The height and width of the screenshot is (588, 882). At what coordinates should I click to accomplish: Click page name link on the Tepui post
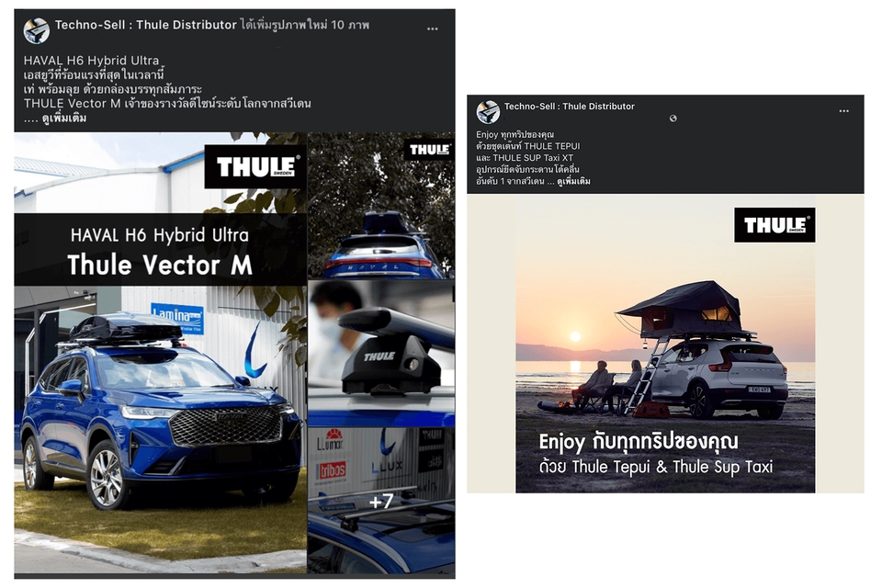point(570,107)
